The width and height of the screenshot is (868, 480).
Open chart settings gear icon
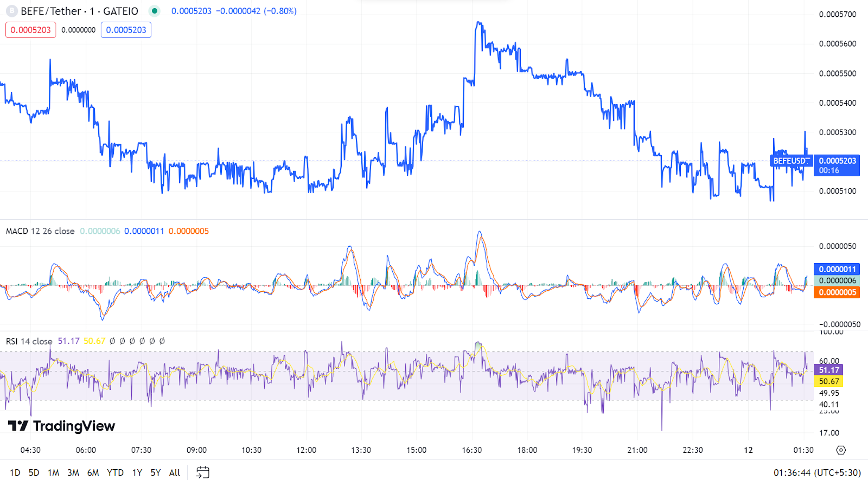click(x=841, y=450)
